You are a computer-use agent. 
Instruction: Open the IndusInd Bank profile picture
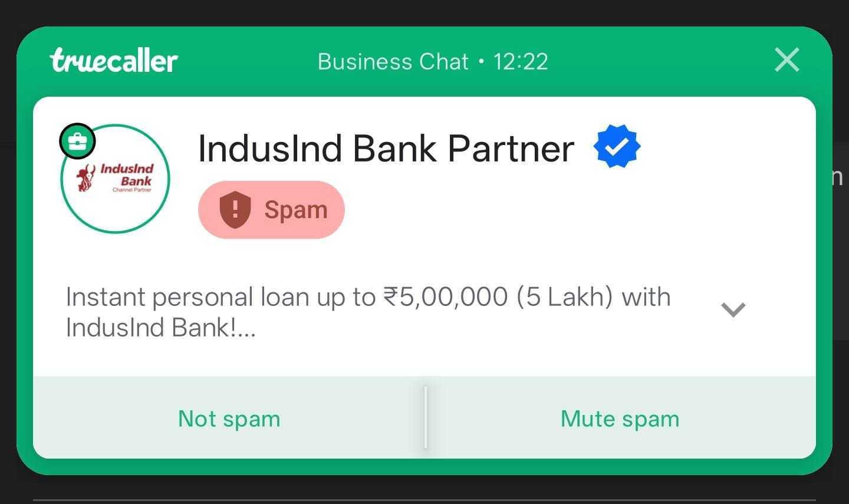click(x=115, y=179)
